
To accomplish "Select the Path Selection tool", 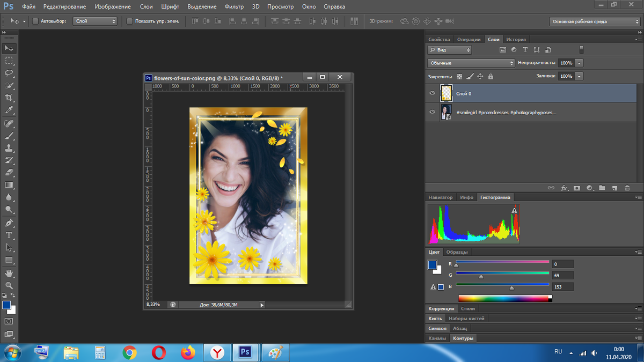I will pos(9,248).
